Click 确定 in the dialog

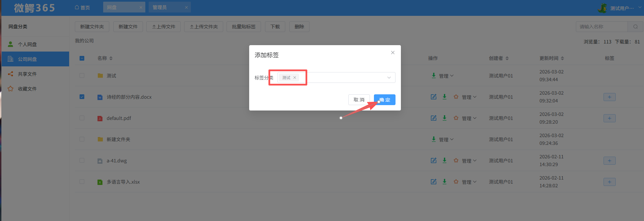(384, 100)
